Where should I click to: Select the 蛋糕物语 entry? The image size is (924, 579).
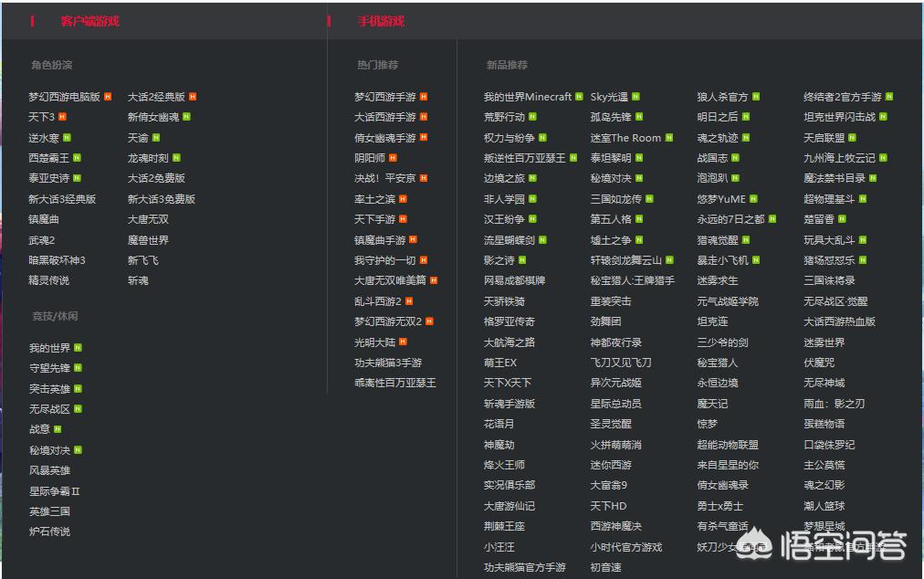click(x=824, y=424)
